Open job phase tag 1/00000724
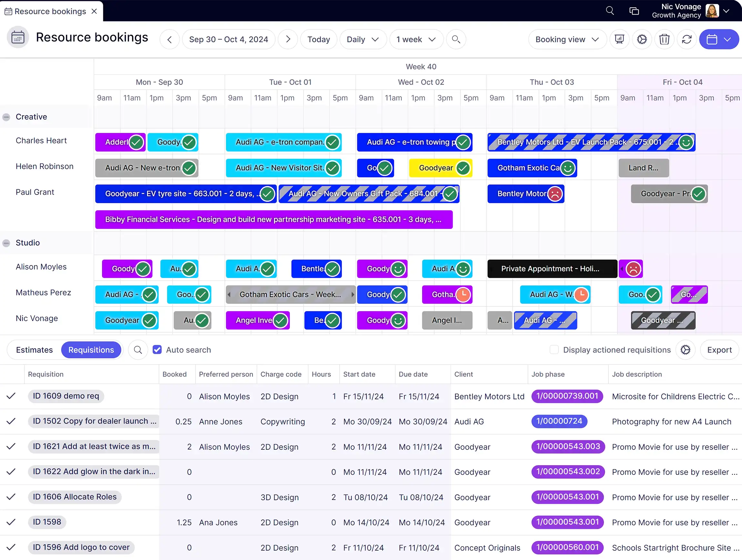The image size is (742, 560). pos(559,421)
